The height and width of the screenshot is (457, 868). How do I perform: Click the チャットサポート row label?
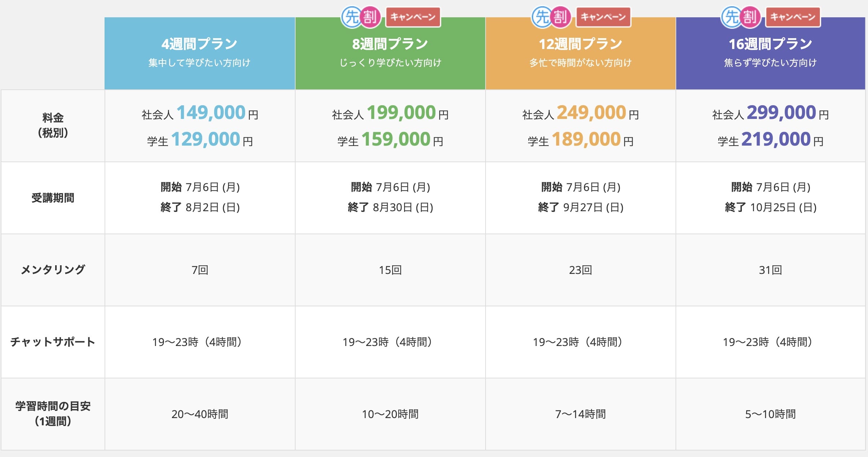point(53,342)
